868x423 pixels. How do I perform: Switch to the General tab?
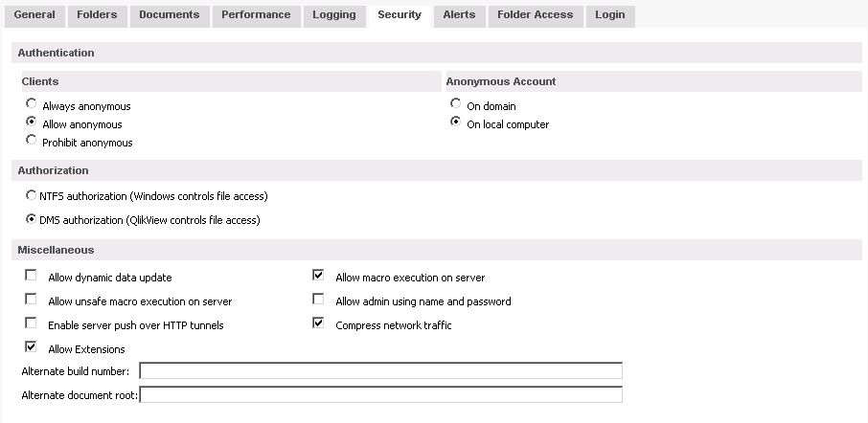coord(34,15)
